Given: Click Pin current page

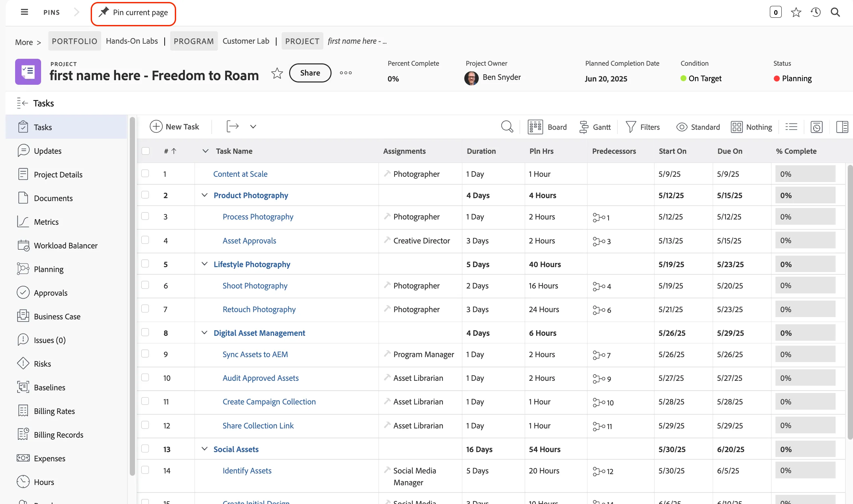Looking at the screenshot, I should point(133,13).
